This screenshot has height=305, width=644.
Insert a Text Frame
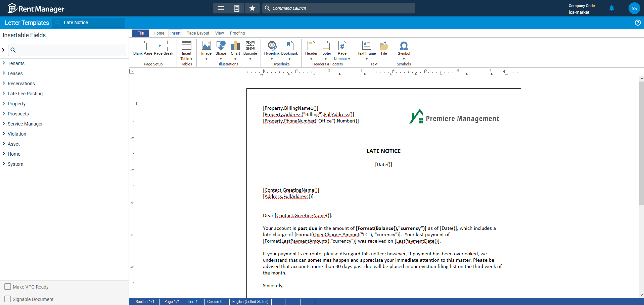[x=366, y=48]
